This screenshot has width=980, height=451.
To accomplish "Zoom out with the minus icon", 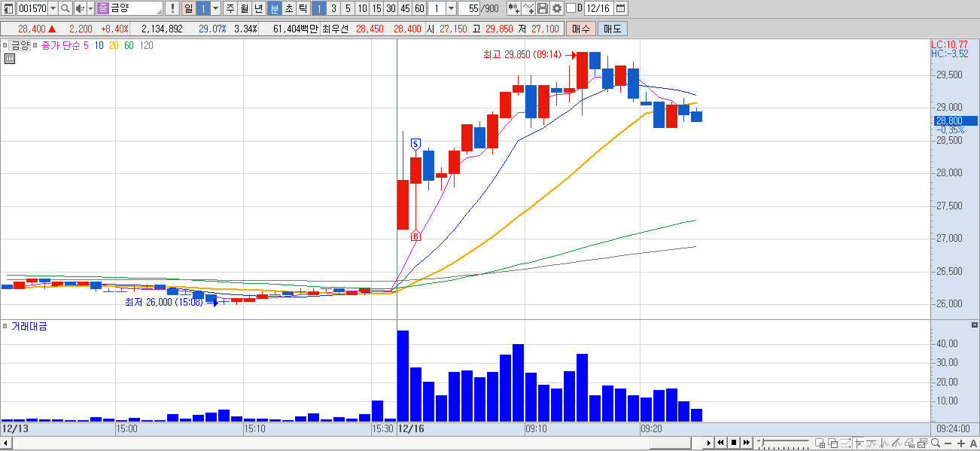I will (x=948, y=443).
